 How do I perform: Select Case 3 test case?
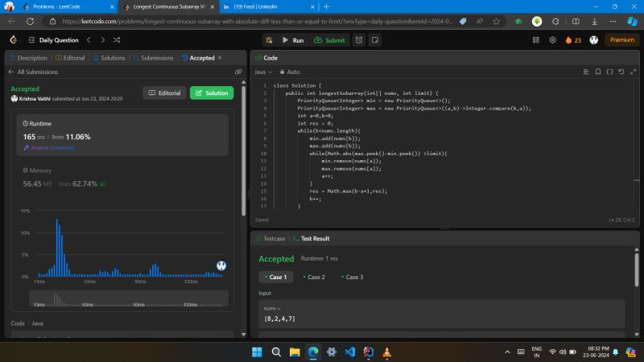(x=351, y=277)
